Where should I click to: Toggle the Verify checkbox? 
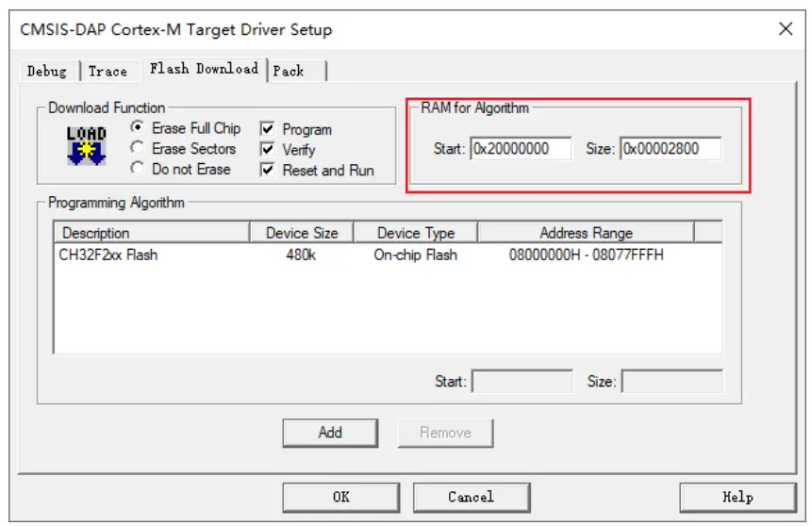[x=267, y=149]
